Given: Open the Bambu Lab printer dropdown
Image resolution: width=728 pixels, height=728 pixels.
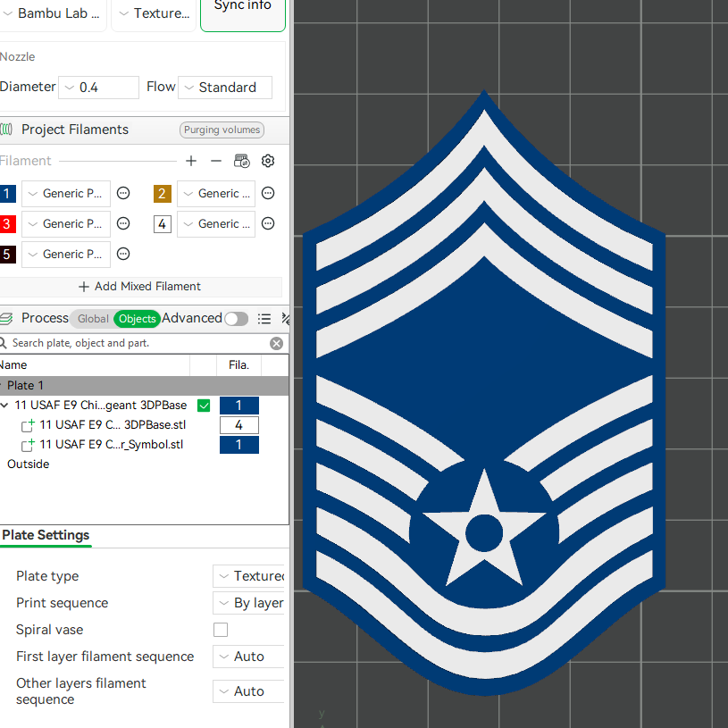Looking at the screenshot, I should (x=52, y=14).
